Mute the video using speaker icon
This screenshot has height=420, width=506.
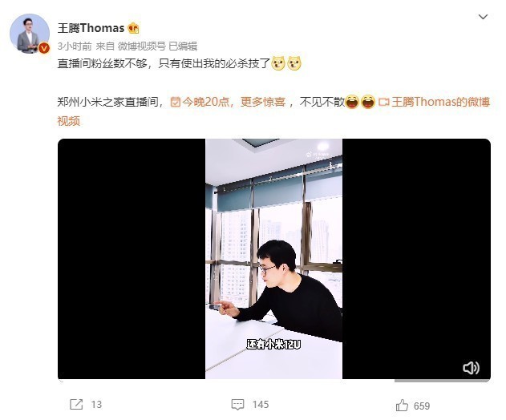[x=471, y=368]
